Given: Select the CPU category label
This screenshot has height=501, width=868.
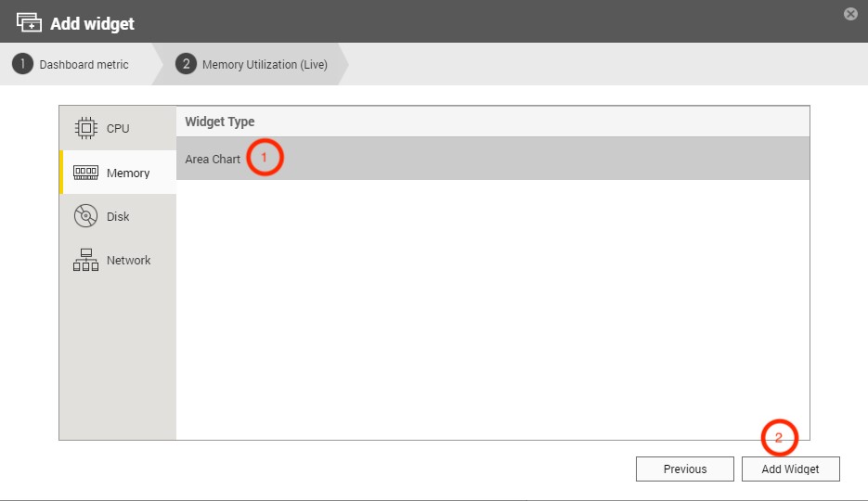Looking at the screenshot, I should (118, 129).
